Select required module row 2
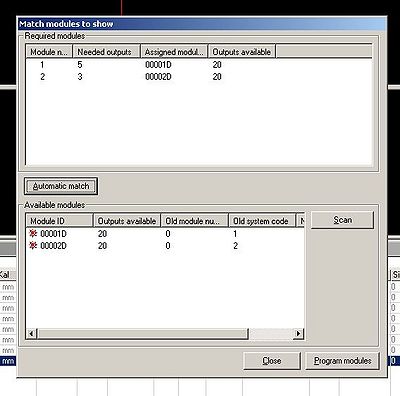This screenshot has height=396, width=400. pos(199,77)
